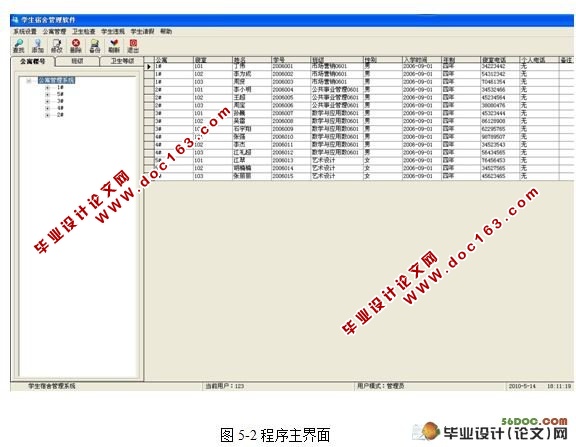Viewport: 576px width, 447px height.
Task: Click the 公寓 column header
Action: 173,60
